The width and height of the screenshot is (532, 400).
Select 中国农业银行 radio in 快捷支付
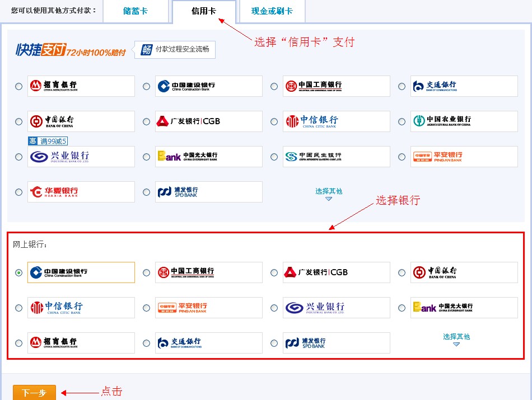(402, 122)
